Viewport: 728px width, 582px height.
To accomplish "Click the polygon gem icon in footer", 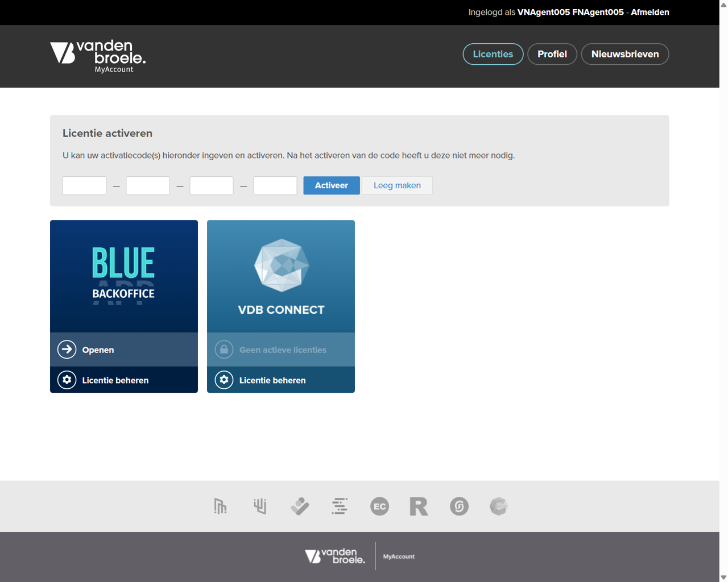I will [499, 506].
